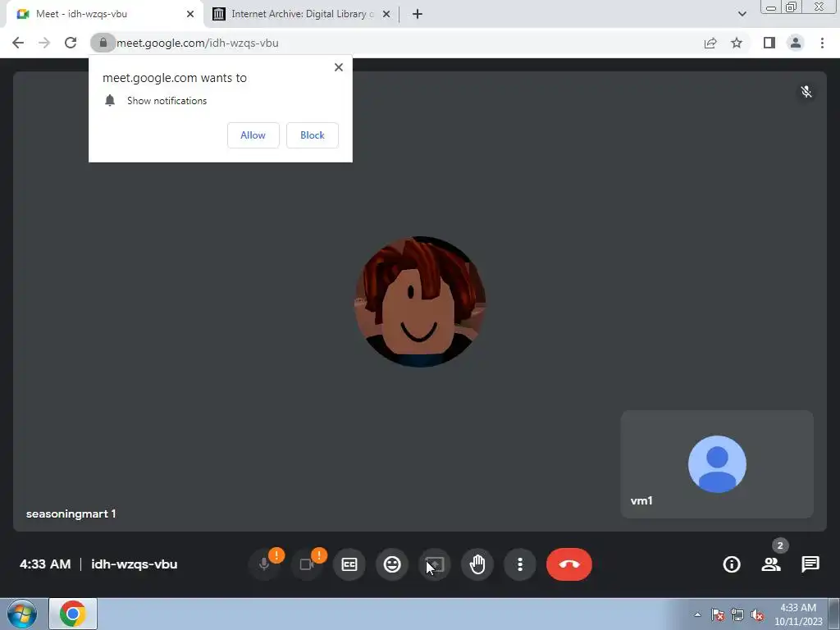This screenshot has height=630, width=840.
Task: Reload the page
Action: tap(71, 43)
